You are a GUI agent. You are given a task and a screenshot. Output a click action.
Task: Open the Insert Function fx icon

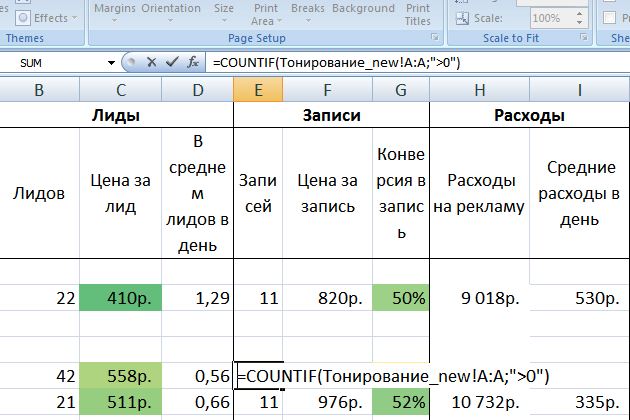[193, 62]
